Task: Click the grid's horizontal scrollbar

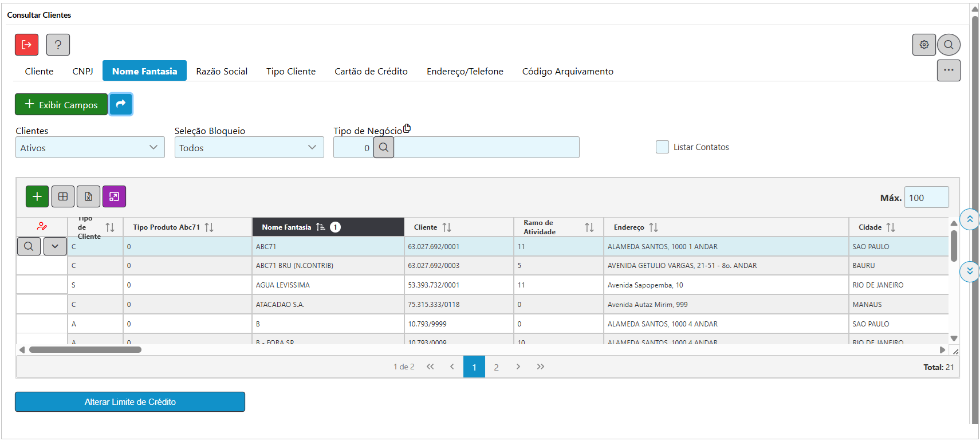Action: click(x=85, y=349)
